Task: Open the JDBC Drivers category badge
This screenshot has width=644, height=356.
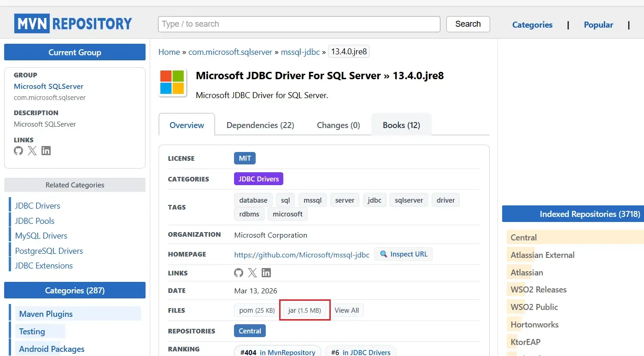Action: (x=258, y=179)
